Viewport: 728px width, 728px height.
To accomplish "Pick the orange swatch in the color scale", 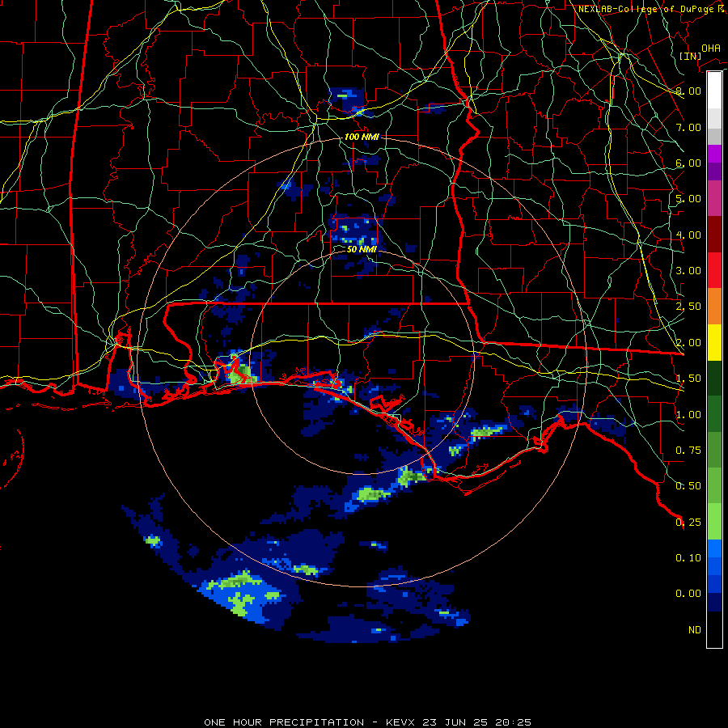I will point(714,307).
